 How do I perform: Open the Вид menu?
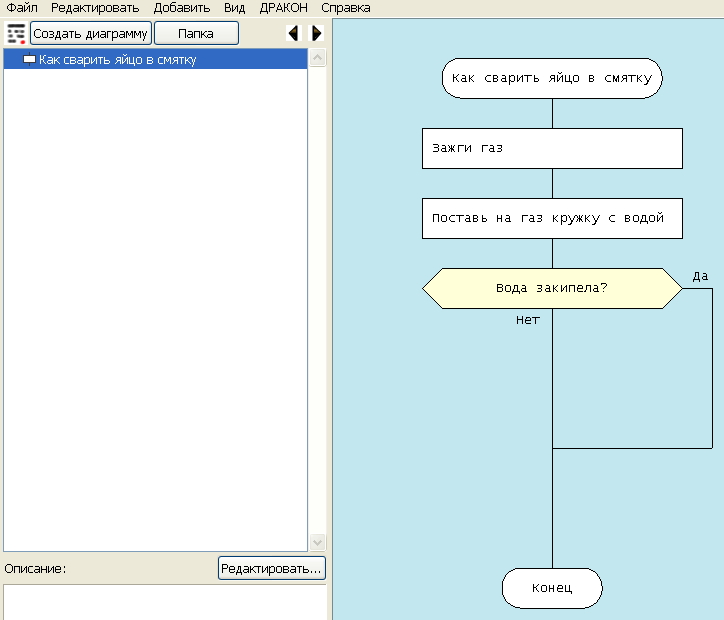tap(234, 8)
